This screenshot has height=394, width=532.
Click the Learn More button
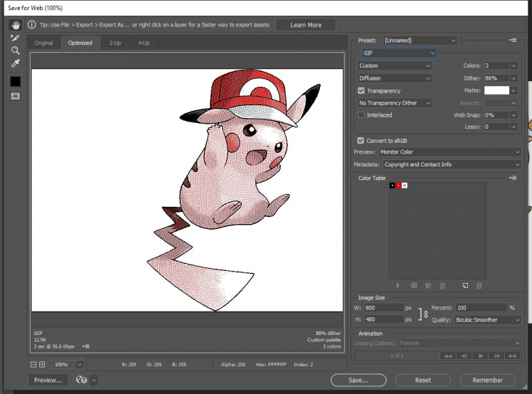click(x=305, y=25)
